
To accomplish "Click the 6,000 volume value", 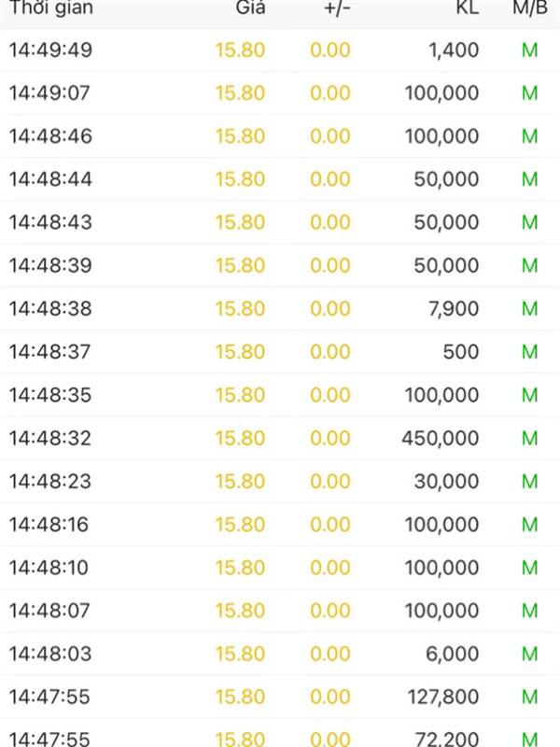I will (x=452, y=654).
